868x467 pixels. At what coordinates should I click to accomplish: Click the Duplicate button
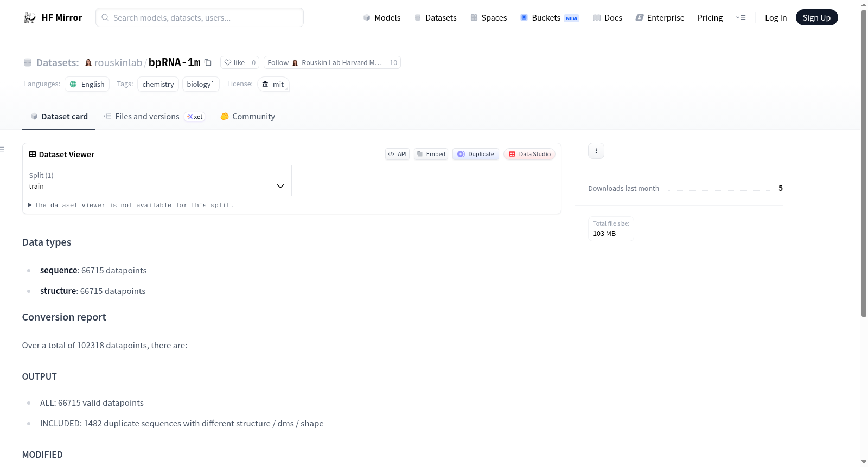pos(476,154)
